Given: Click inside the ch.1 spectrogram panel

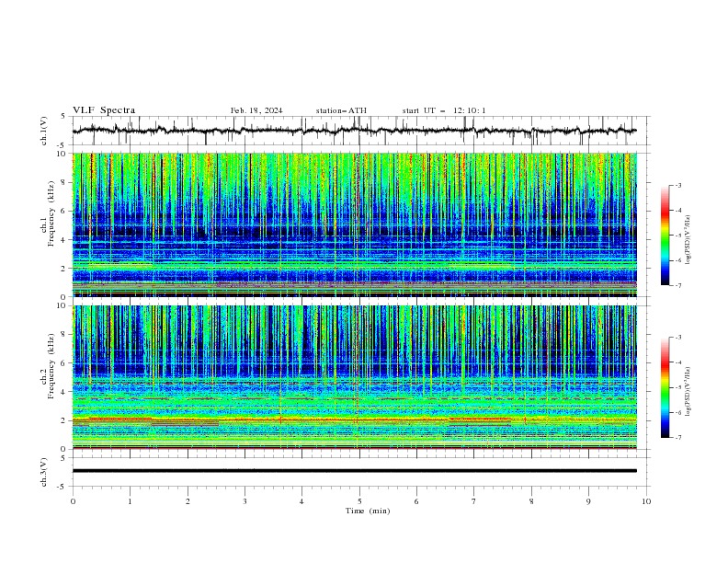Looking at the screenshot, I should [x=354, y=224].
